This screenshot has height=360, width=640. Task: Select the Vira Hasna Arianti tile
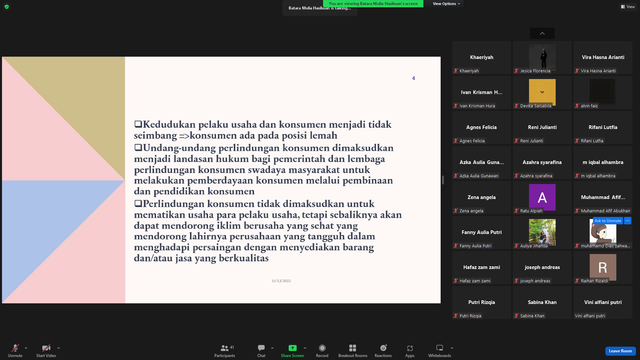click(x=603, y=58)
